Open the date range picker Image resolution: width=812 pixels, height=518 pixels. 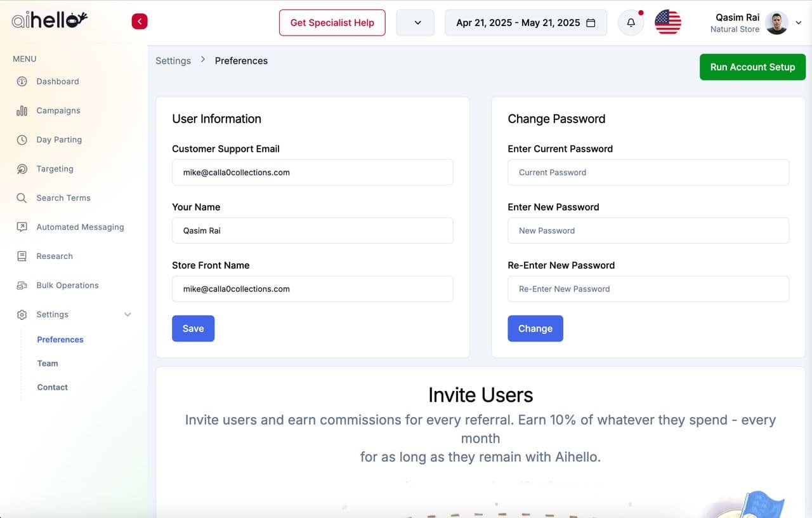coord(525,23)
